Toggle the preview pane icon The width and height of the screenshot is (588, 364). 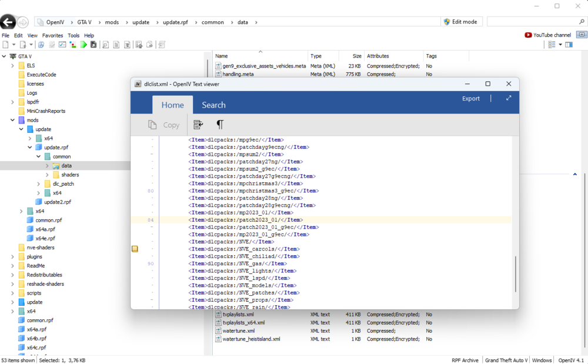click(x=569, y=45)
